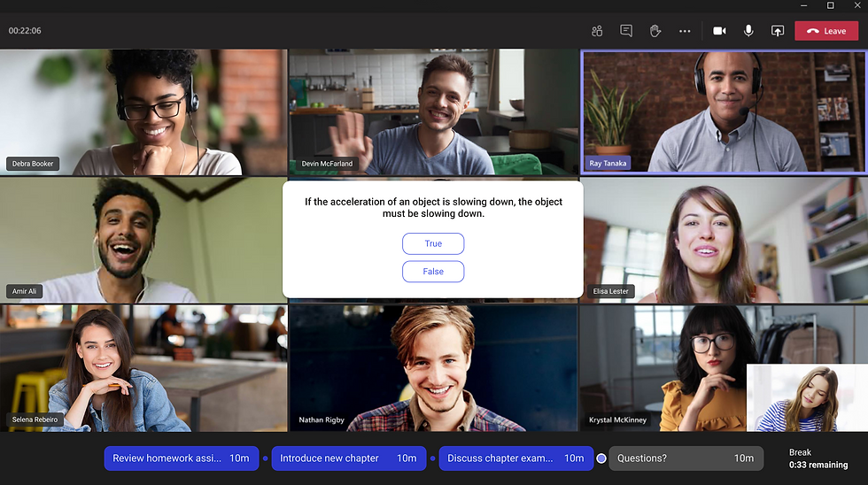
Task: Minimize the meeting window
Action: (804, 5)
